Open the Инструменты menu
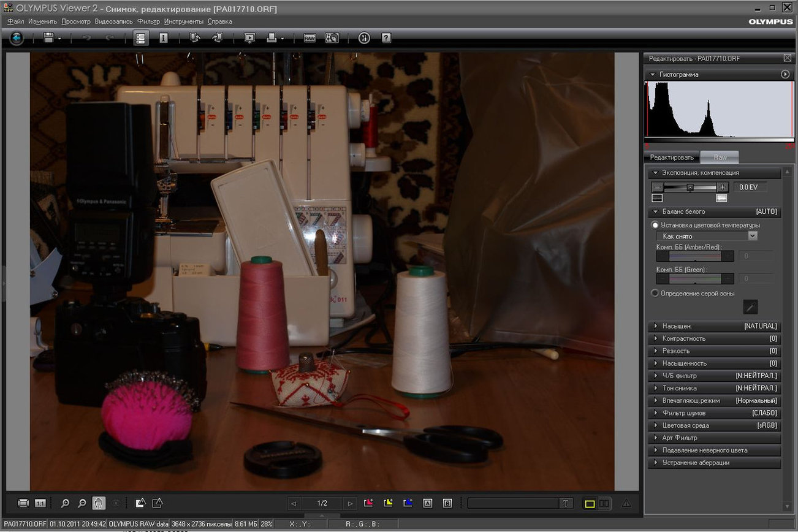 pyautogui.click(x=184, y=21)
